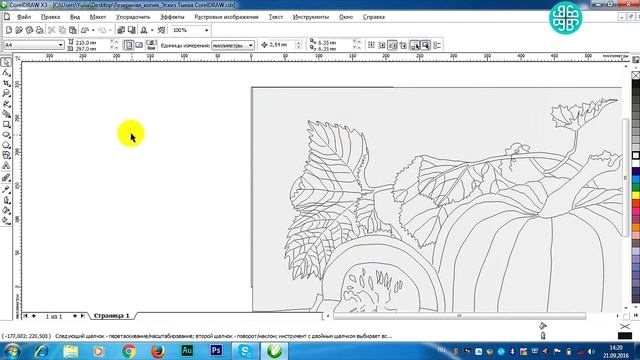Open the Упорядочить menu

tap(133, 17)
